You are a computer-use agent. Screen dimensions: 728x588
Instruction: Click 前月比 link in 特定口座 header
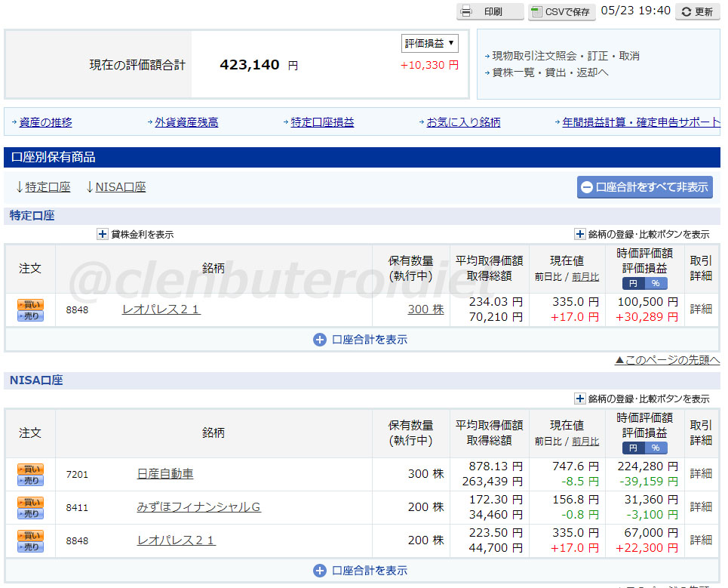585,277
